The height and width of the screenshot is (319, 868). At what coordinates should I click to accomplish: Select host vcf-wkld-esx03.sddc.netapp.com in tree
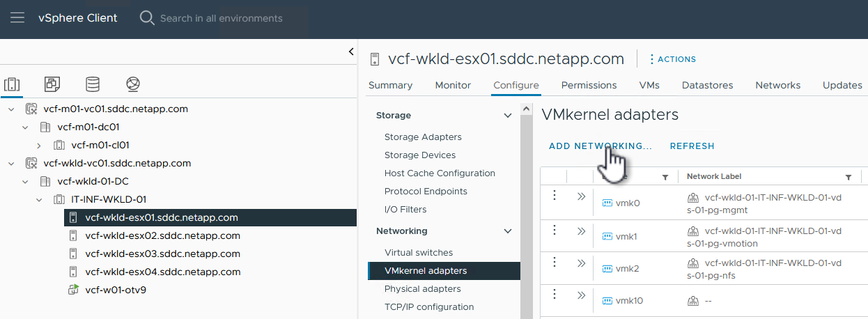(162, 254)
